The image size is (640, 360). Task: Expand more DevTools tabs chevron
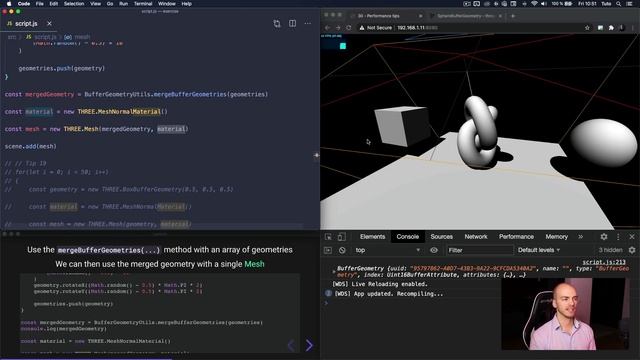[x=580, y=237]
